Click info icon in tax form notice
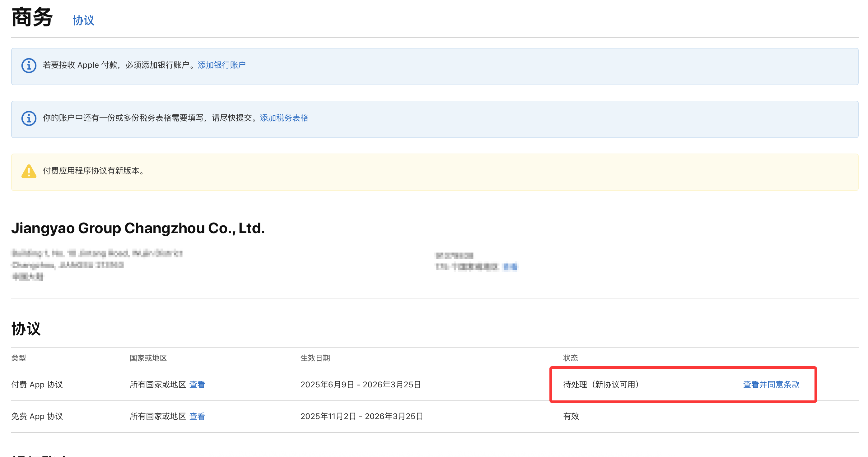 [29, 118]
